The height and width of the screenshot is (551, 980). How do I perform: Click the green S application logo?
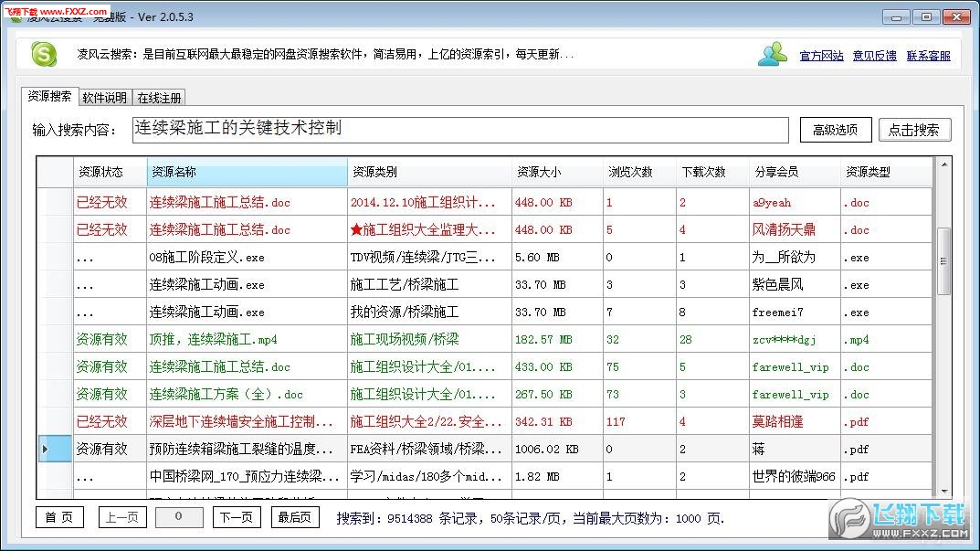[44, 55]
